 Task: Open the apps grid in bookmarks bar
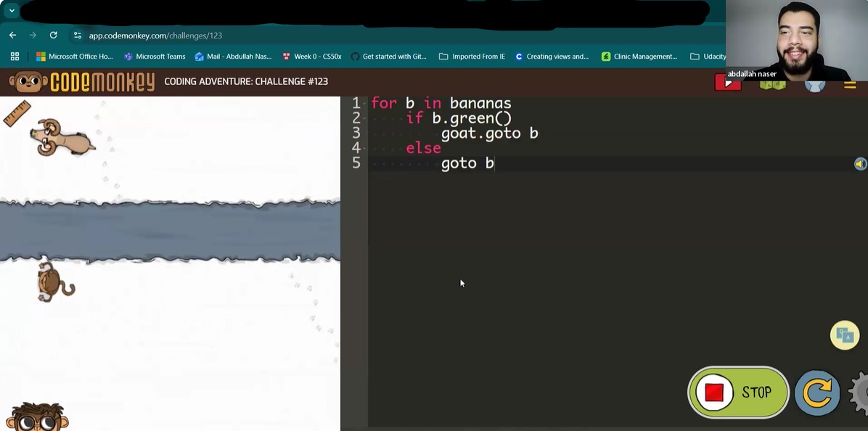coord(15,57)
